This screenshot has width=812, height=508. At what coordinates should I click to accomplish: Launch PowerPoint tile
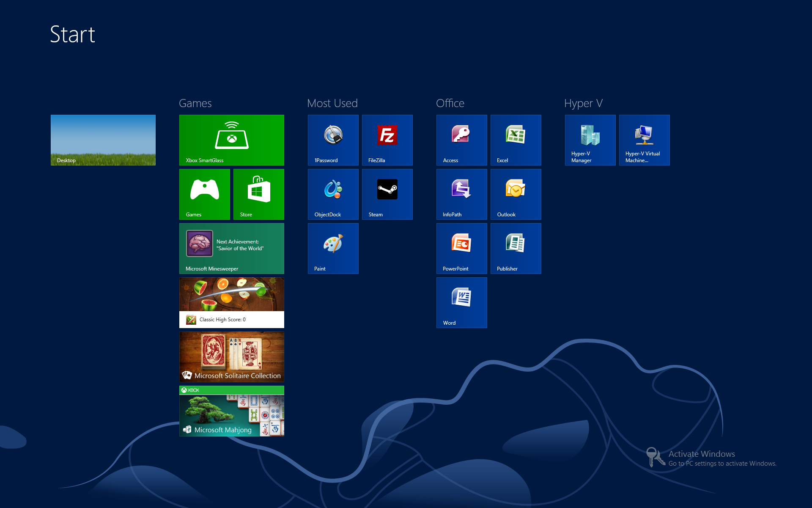click(462, 248)
